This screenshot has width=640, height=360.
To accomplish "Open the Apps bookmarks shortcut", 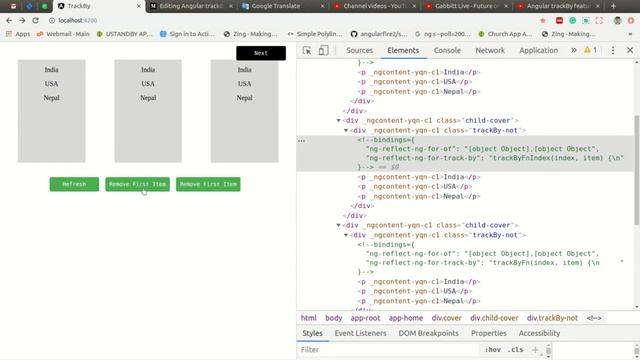I will tap(18, 34).
